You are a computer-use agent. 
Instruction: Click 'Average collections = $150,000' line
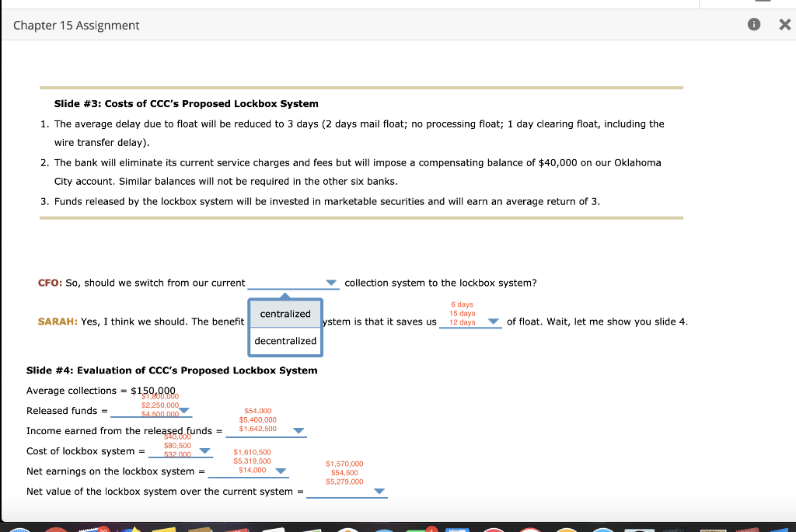(x=100, y=391)
